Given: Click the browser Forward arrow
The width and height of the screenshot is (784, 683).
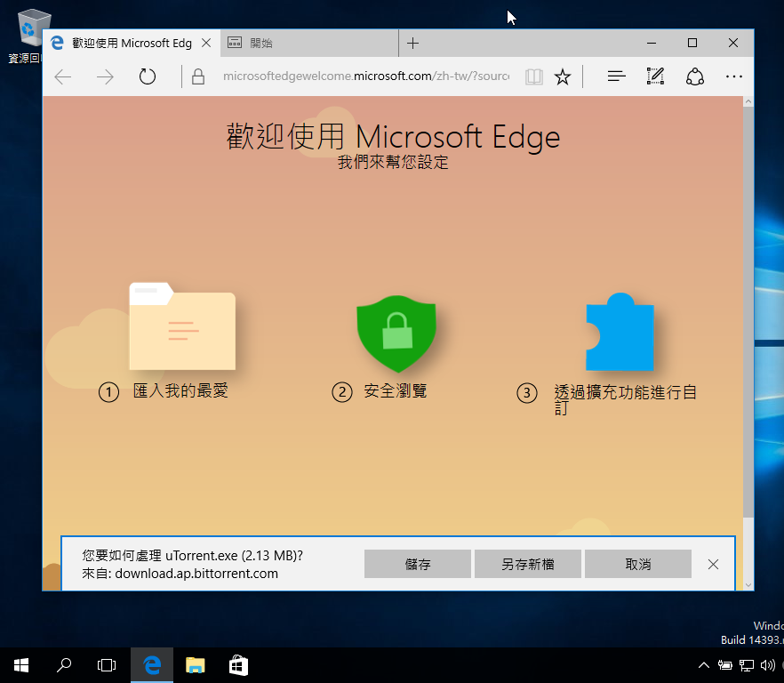Looking at the screenshot, I should (x=105, y=77).
